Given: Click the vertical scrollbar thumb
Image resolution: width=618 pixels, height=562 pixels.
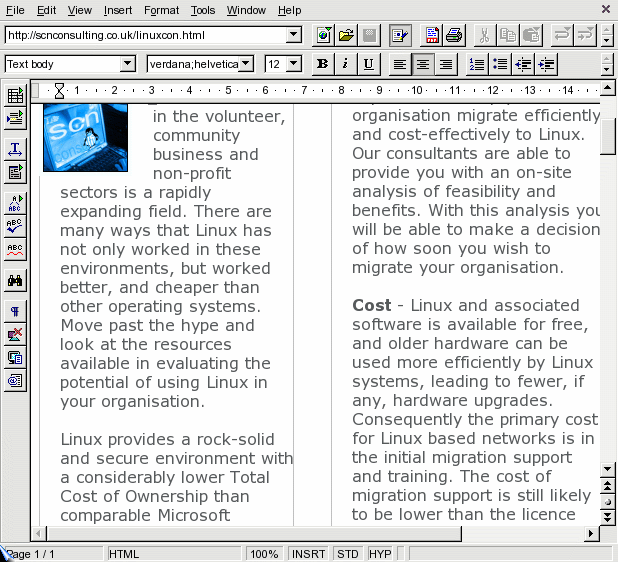Looking at the screenshot, I should [x=607, y=134].
